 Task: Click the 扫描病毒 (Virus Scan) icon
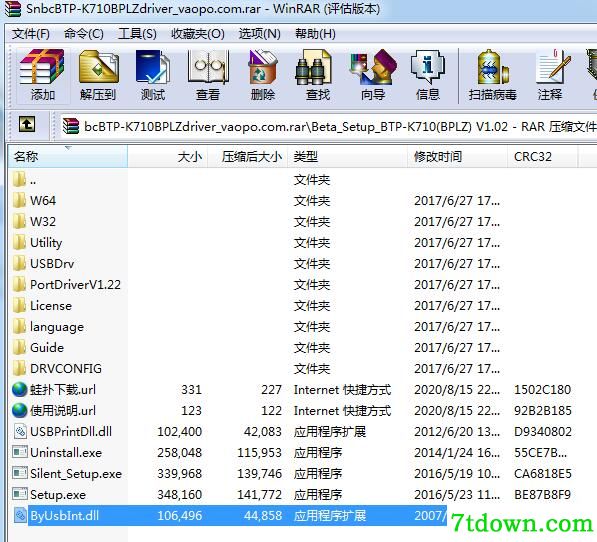493,67
